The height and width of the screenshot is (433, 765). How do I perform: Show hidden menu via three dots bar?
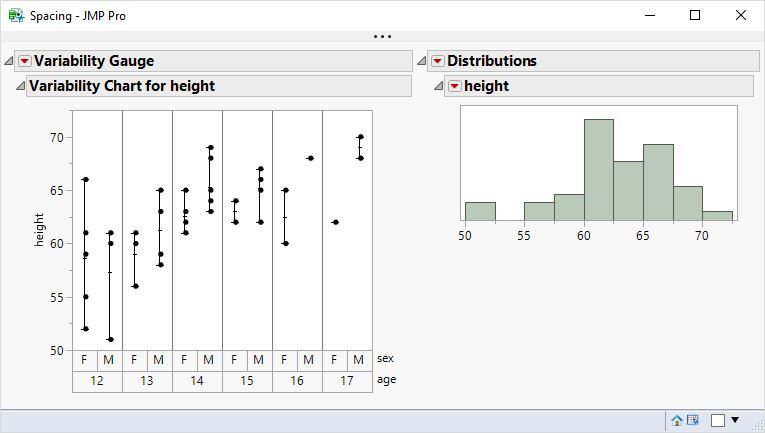[382, 37]
